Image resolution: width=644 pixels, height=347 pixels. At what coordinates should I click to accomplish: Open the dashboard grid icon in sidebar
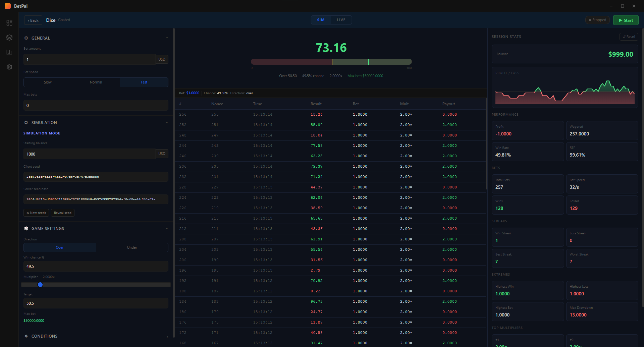coord(9,23)
